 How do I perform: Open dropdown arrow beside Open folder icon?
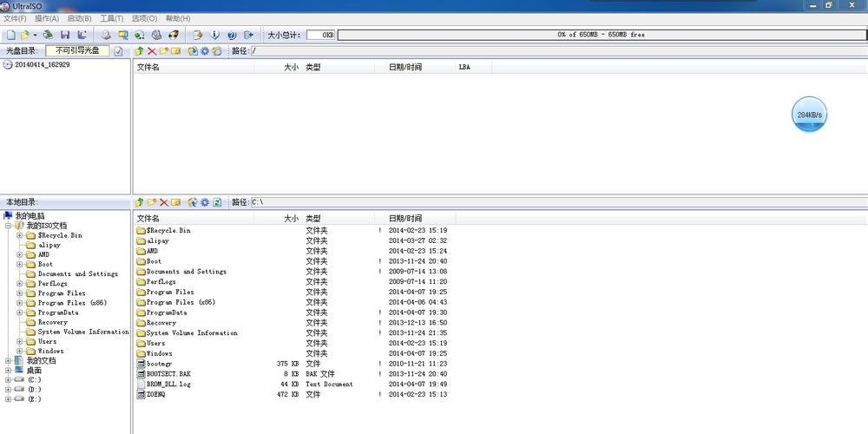pyautogui.click(x=35, y=35)
